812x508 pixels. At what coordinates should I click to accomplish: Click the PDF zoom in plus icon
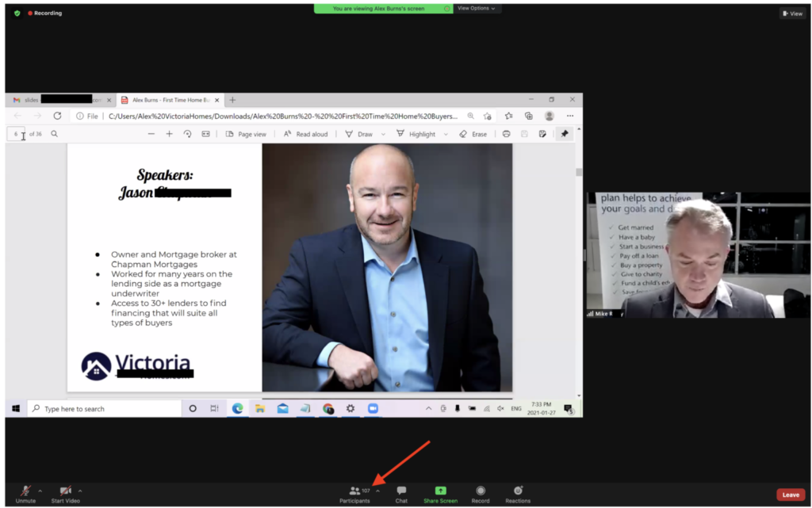coord(169,134)
